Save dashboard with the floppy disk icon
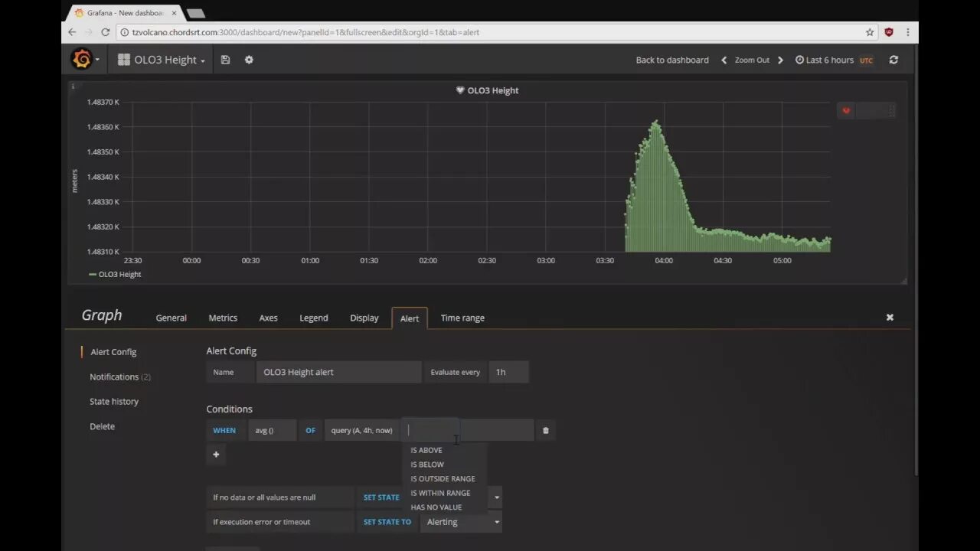Screen dimensions: 980x551 pos(225,60)
